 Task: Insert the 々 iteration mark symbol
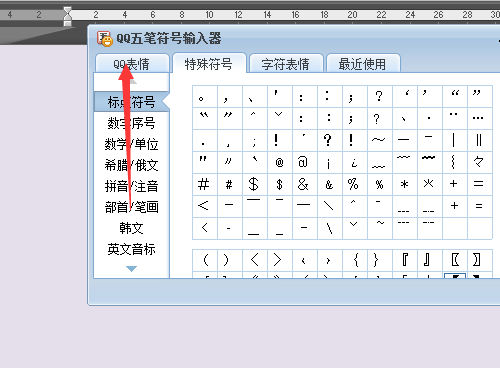(x=480, y=162)
